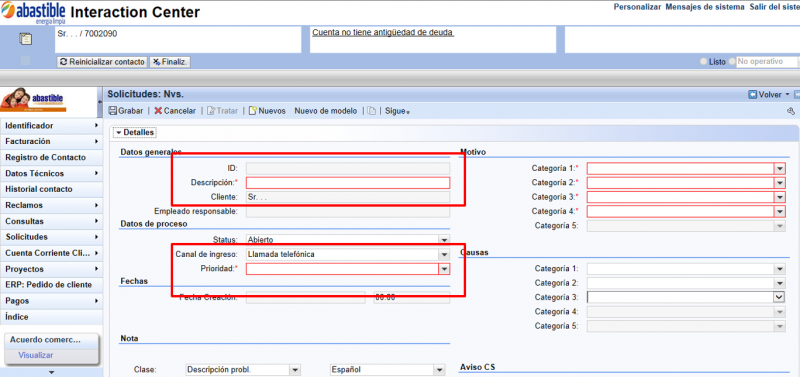The image size is (800, 377).
Task: Click the Finaliz. button
Action: [170, 62]
